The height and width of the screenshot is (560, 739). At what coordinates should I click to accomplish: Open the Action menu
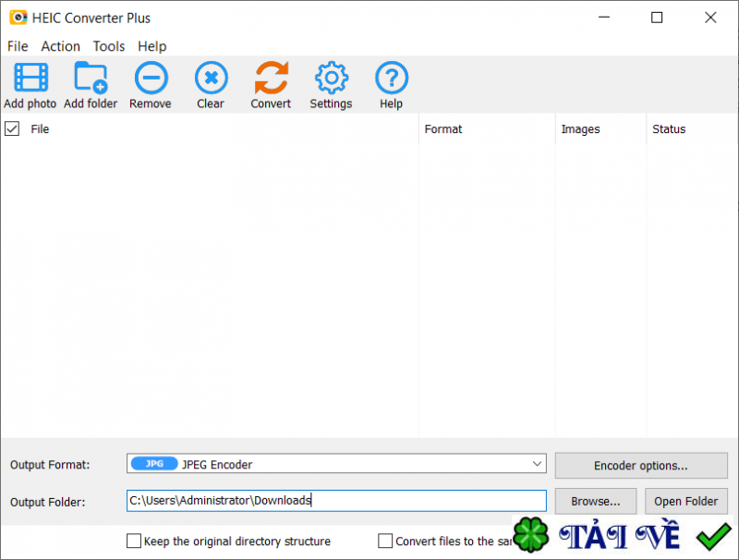point(60,46)
